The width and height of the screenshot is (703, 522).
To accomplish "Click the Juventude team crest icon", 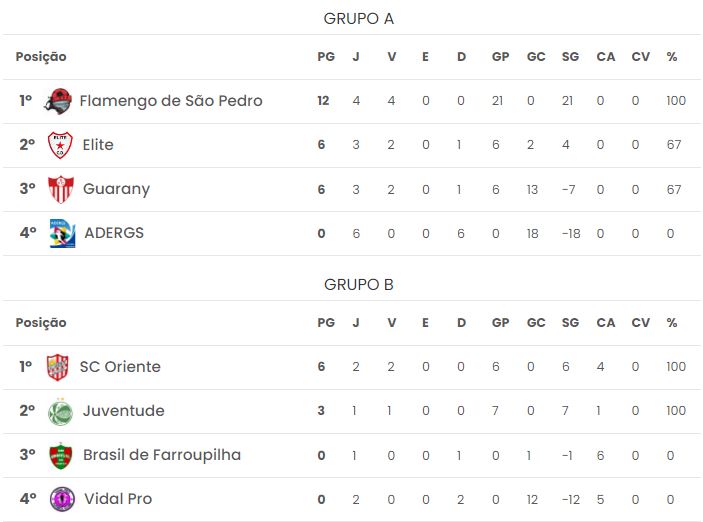I will [x=61, y=411].
